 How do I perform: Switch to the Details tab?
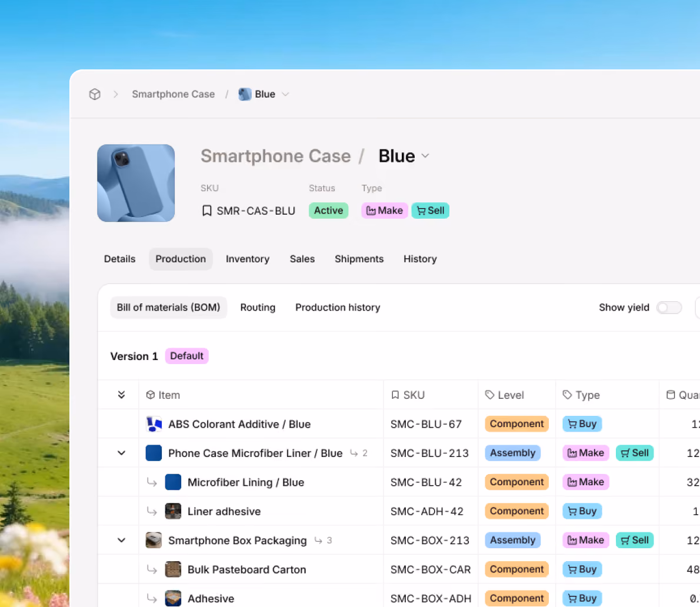(x=119, y=259)
